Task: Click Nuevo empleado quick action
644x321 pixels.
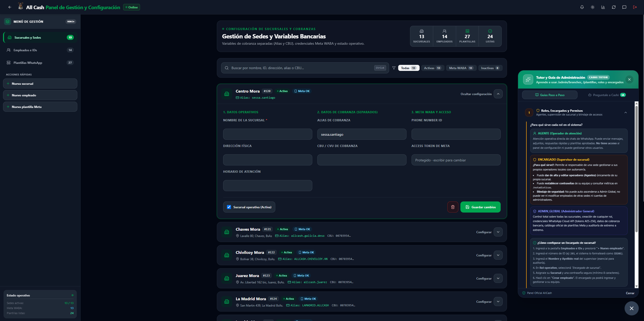Action: tap(40, 95)
